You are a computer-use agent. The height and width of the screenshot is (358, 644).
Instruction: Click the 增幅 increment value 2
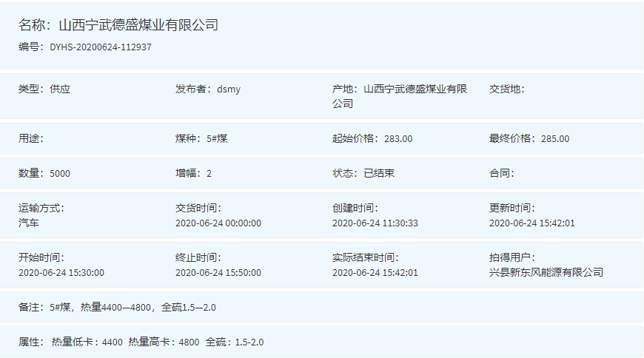point(209,173)
